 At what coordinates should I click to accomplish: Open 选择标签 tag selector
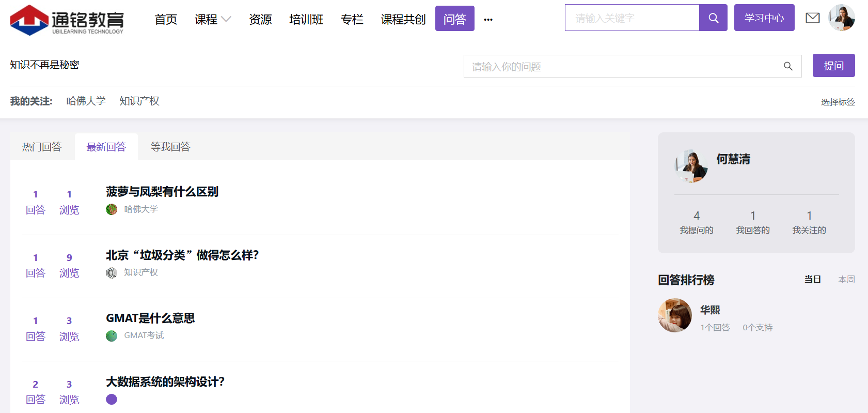838,102
